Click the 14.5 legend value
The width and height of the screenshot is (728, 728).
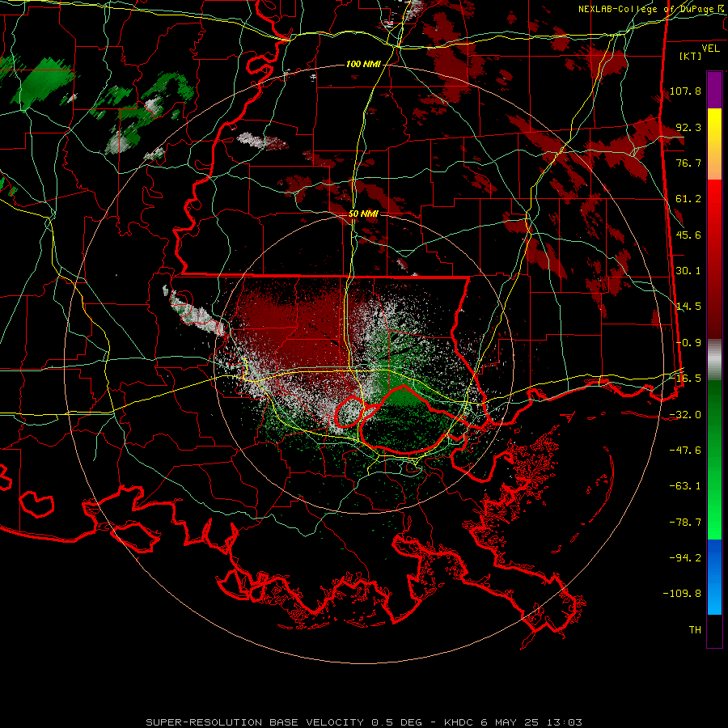click(688, 307)
